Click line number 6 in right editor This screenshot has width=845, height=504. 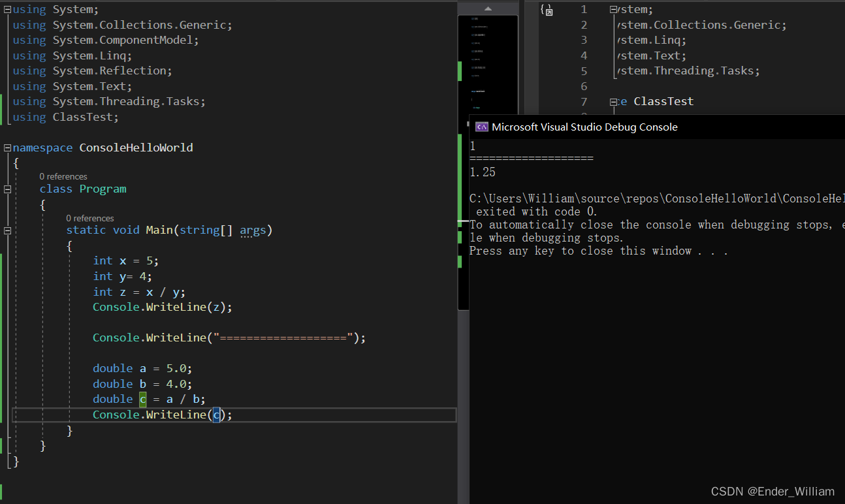point(583,87)
